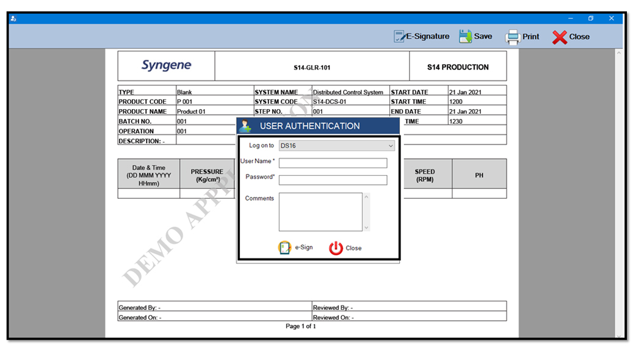Click the Page 1 of 1 footer text
This screenshot has height=364, width=633.
click(x=301, y=326)
